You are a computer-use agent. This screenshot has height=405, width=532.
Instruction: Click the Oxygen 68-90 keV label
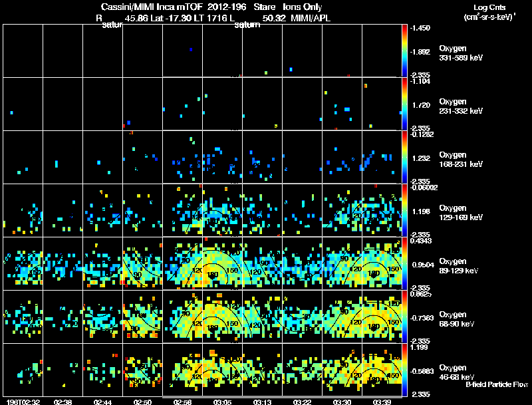point(456,319)
